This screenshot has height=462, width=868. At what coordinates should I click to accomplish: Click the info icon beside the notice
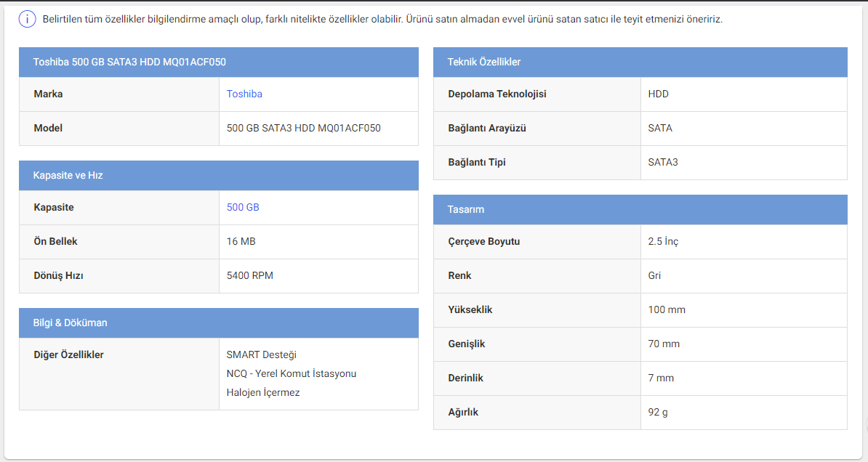click(x=27, y=20)
